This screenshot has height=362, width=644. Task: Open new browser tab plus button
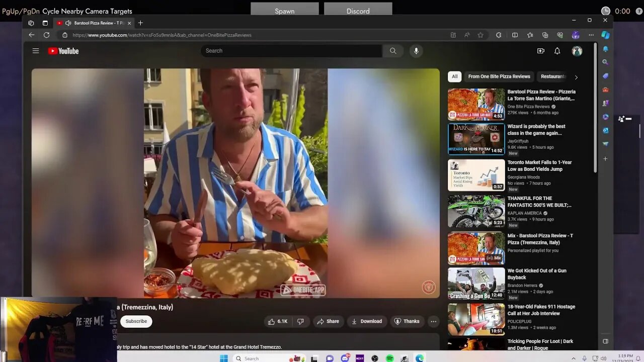coord(140,23)
